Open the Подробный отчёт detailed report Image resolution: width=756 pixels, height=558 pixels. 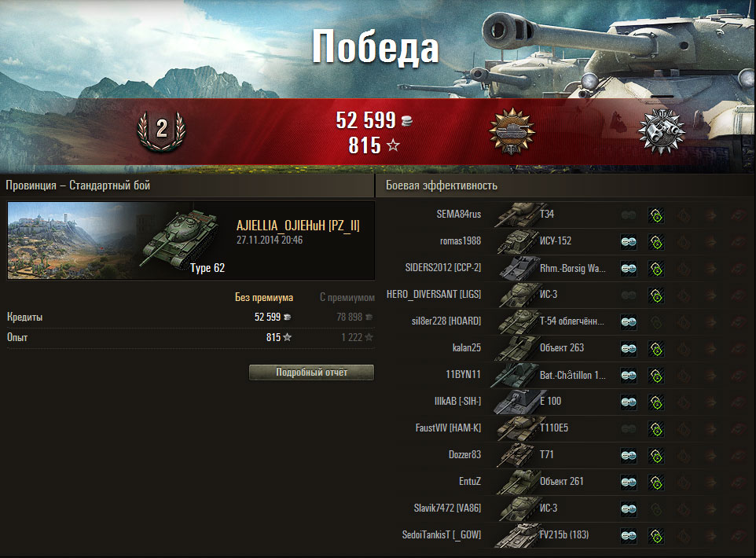pyautogui.click(x=311, y=373)
